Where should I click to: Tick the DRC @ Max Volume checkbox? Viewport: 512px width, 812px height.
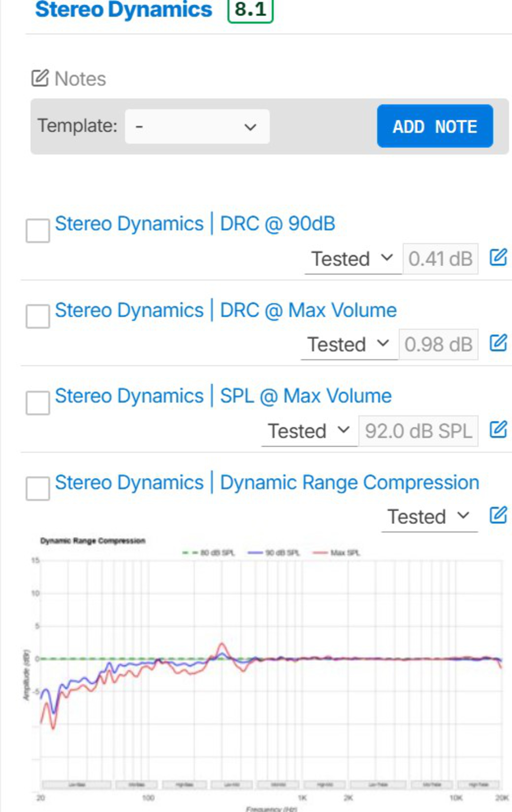pyautogui.click(x=38, y=316)
